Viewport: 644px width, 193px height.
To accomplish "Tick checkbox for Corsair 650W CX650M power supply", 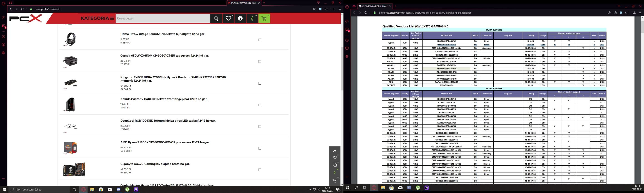I will tap(260, 61).
